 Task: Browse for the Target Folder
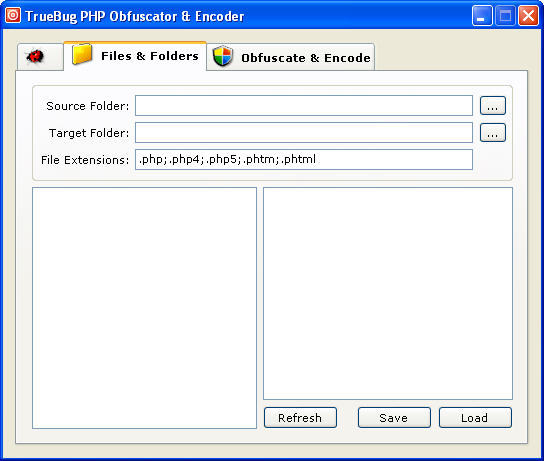[x=493, y=133]
